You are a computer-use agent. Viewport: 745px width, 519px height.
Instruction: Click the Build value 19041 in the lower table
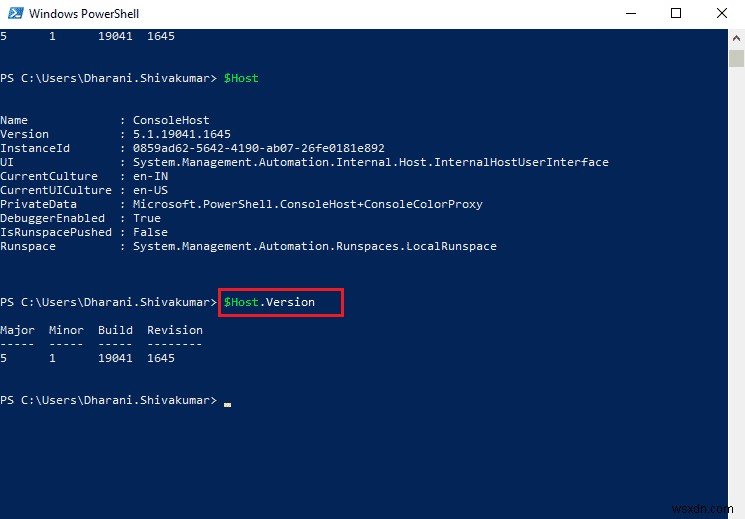click(x=115, y=358)
